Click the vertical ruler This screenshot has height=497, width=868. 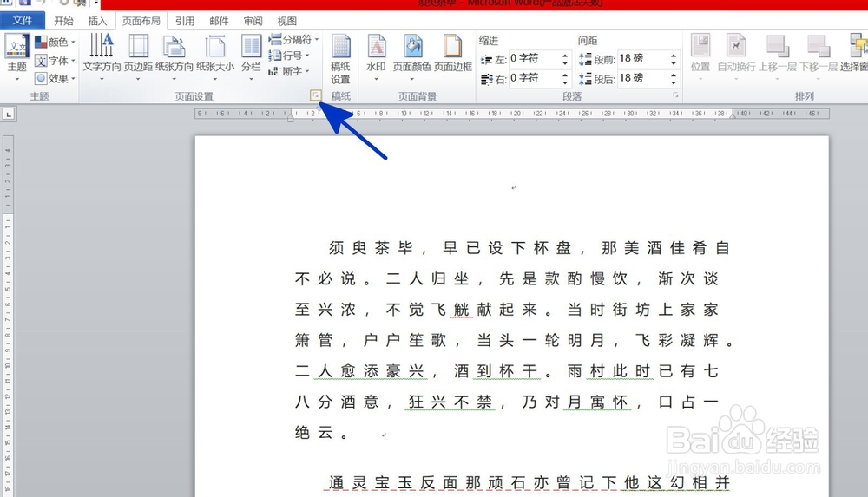point(8,316)
